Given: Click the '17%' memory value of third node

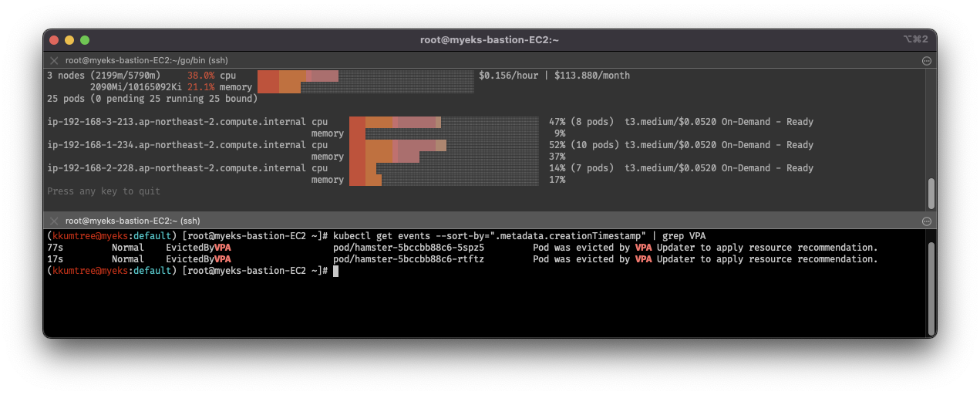Looking at the screenshot, I should (557, 180).
